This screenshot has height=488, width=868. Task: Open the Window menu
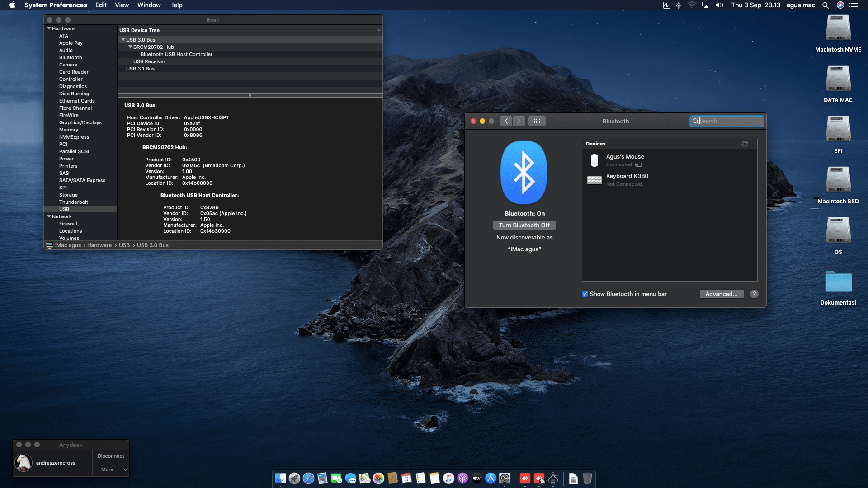[x=149, y=5]
